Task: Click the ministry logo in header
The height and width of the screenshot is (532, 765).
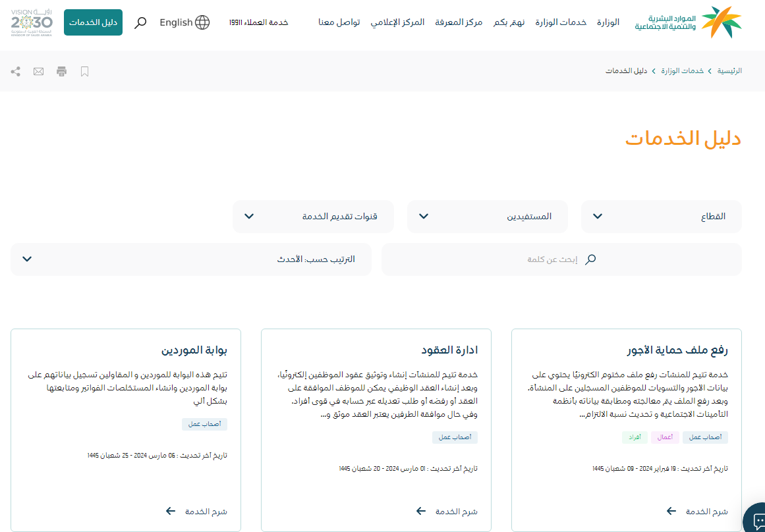Action: tap(688, 22)
